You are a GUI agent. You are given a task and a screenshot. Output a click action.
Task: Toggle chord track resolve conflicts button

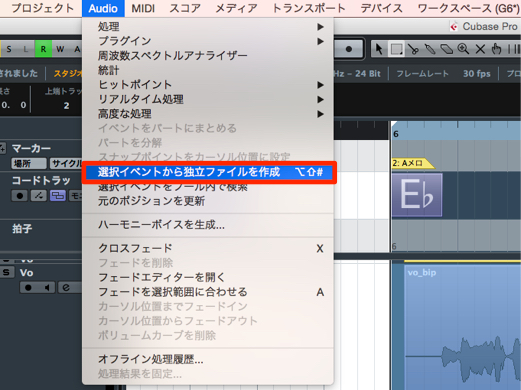click(58, 196)
